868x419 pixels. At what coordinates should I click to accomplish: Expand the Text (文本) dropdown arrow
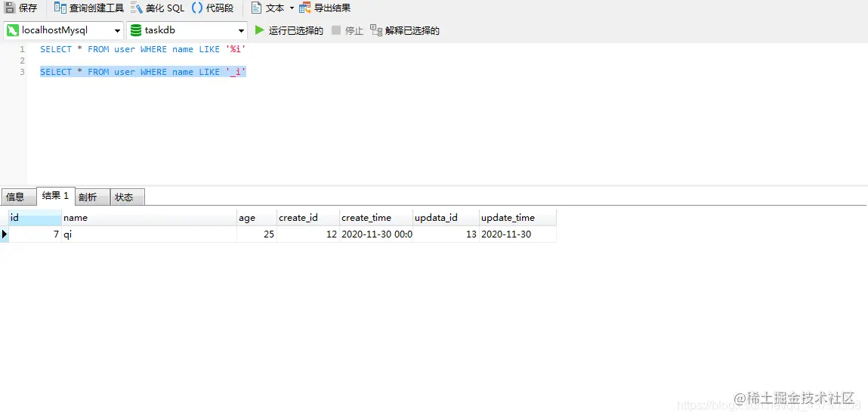(x=292, y=8)
